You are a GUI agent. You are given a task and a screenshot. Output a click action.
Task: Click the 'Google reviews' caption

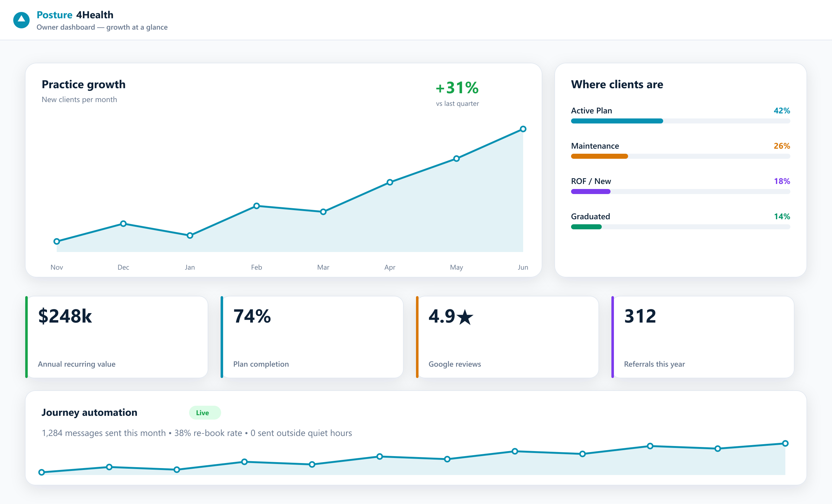click(454, 364)
